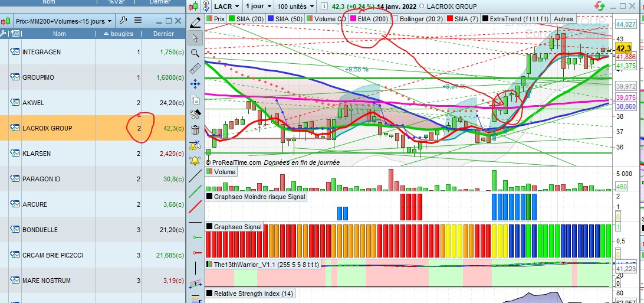This screenshot has width=644, height=303.
Task: Select the black horizontal line tool
Action: click(195, 223)
